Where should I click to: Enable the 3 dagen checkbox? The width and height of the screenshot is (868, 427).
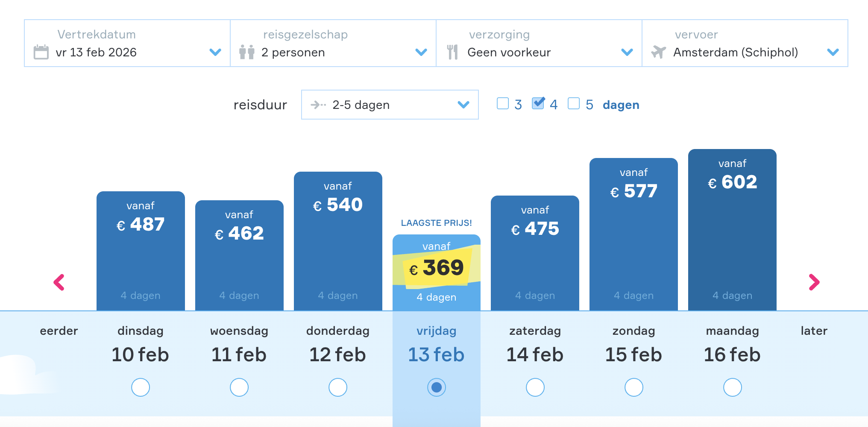[x=503, y=104]
